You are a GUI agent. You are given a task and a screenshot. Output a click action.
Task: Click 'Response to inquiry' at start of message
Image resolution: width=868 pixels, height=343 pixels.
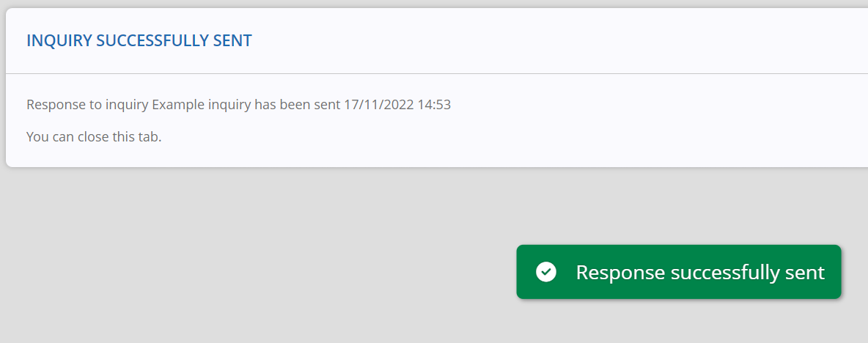click(87, 105)
